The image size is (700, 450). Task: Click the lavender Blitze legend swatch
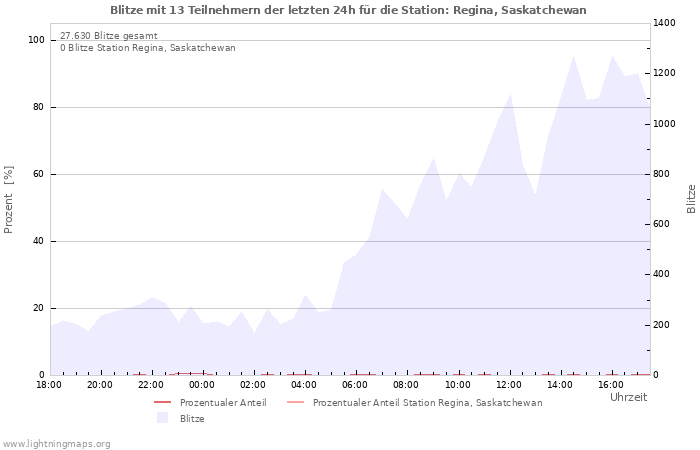click(163, 419)
